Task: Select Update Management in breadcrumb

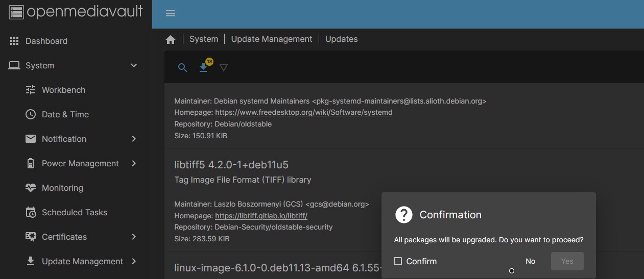Action: point(271,39)
